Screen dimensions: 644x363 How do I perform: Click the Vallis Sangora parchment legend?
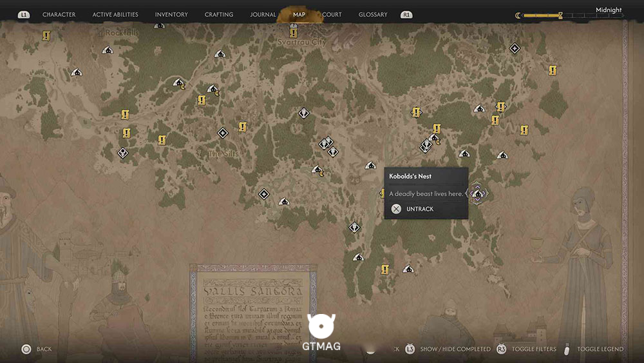click(x=253, y=313)
